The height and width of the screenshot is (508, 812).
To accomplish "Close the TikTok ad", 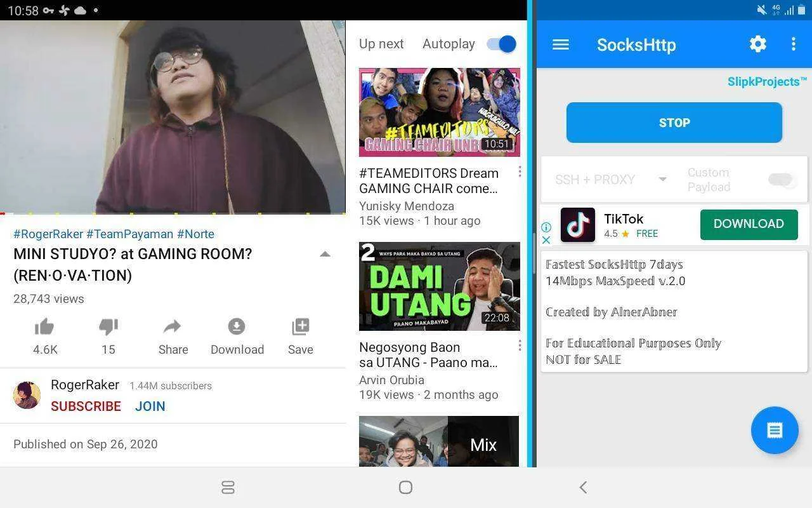I will coord(546,239).
